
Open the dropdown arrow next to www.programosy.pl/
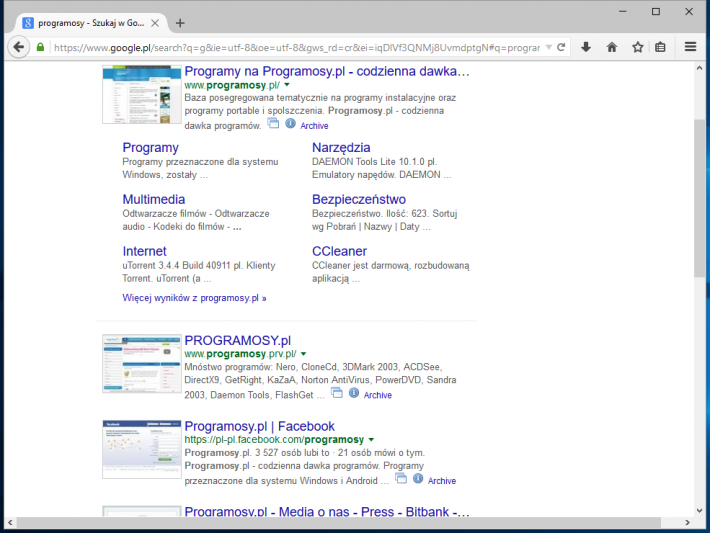coord(287,85)
